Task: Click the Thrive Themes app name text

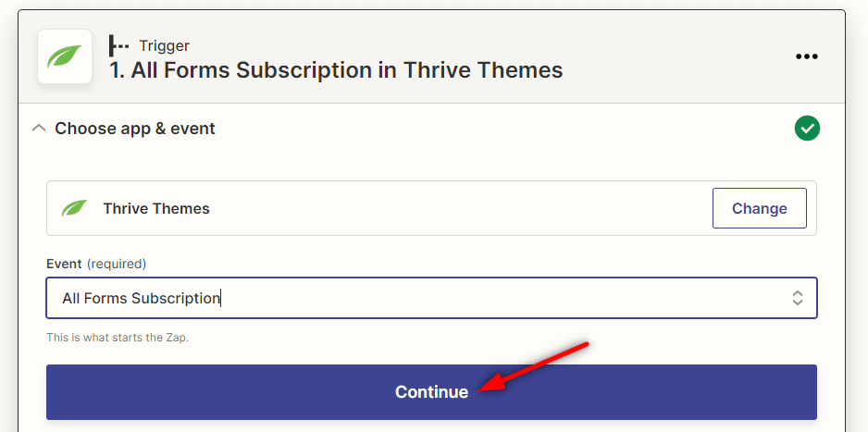Action: [x=156, y=208]
